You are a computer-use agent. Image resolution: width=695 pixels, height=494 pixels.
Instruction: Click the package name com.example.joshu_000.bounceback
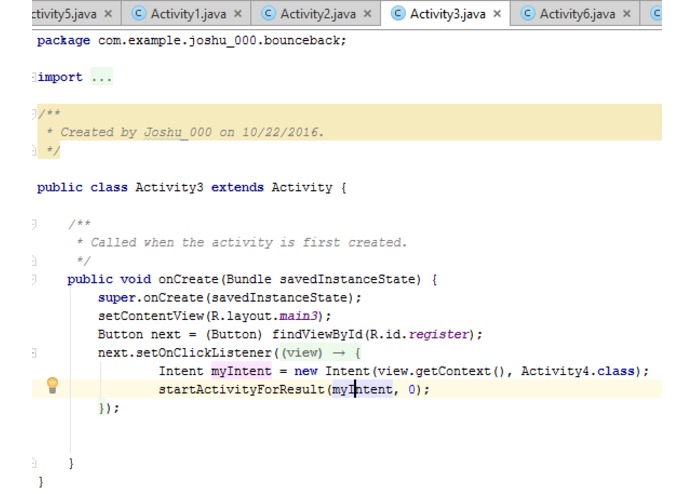point(221,40)
